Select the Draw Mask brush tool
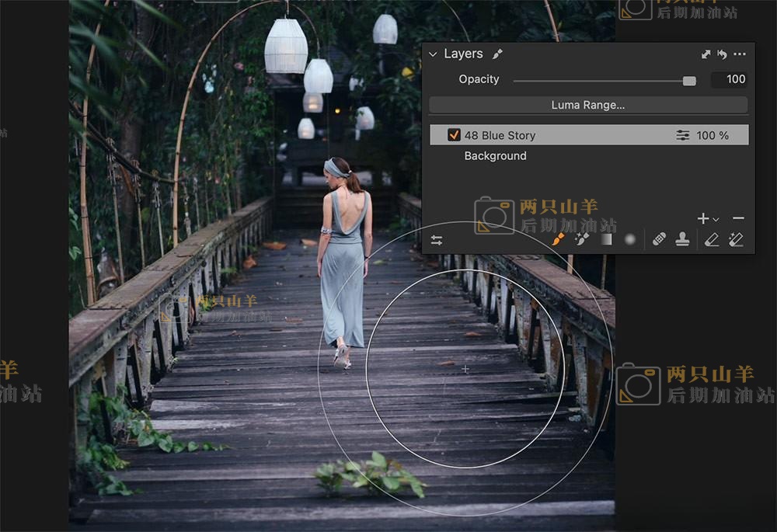This screenshot has width=777, height=532. coord(558,240)
